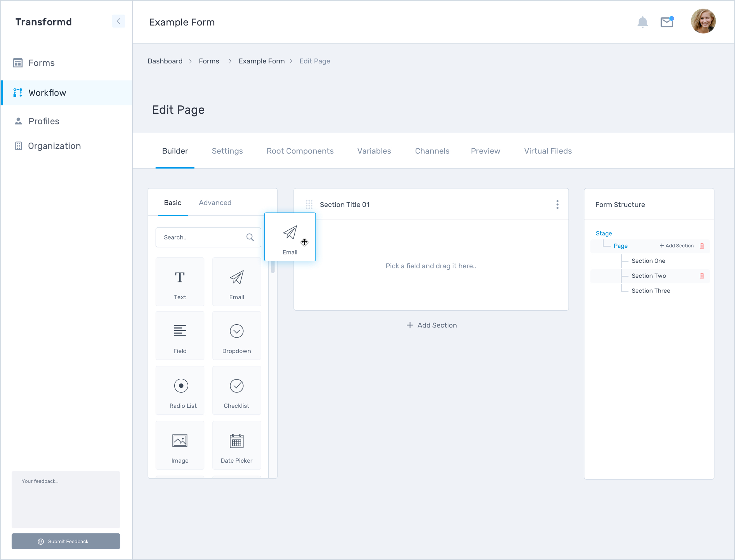Switch to the Settings tab
Screen dimensions: 735x560
pyautogui.click(x=227, y=151)
